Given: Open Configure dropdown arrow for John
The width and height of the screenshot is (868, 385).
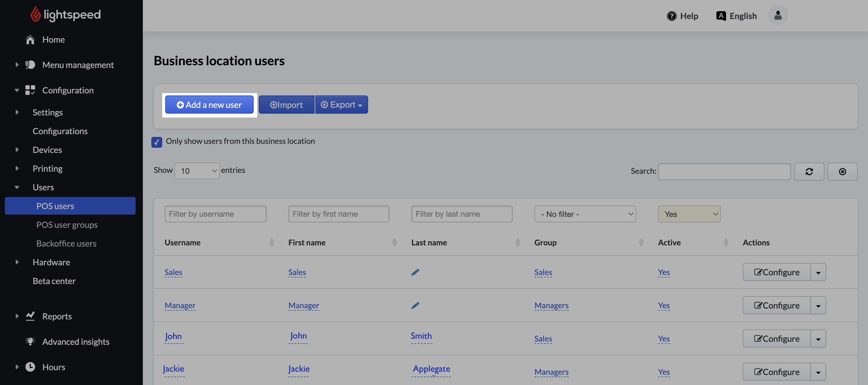Looking at the screenshot, I should (x=818, y=338).
